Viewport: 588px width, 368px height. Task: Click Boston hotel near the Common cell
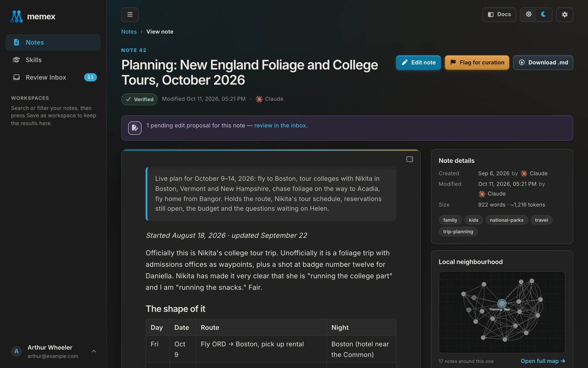click(x=361, y=349)
